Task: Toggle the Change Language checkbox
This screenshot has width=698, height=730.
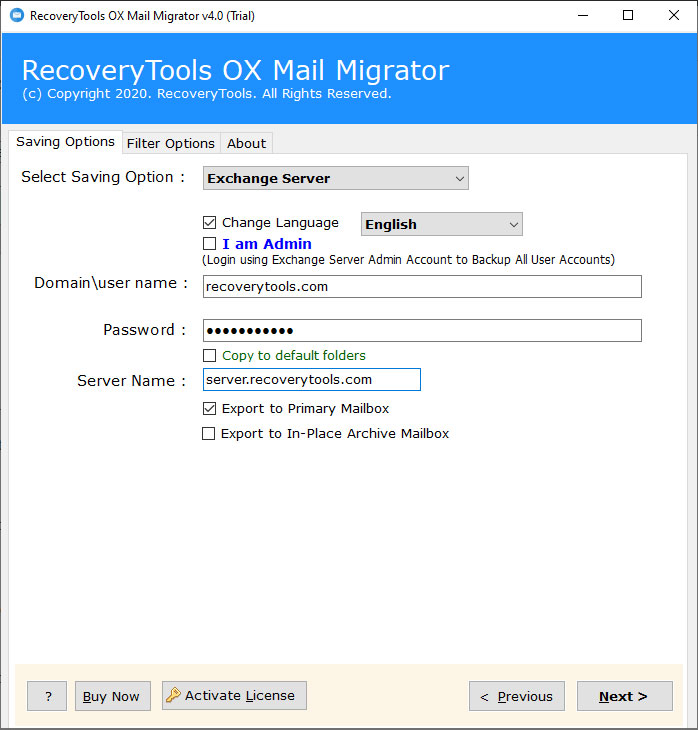Action: 210,223
